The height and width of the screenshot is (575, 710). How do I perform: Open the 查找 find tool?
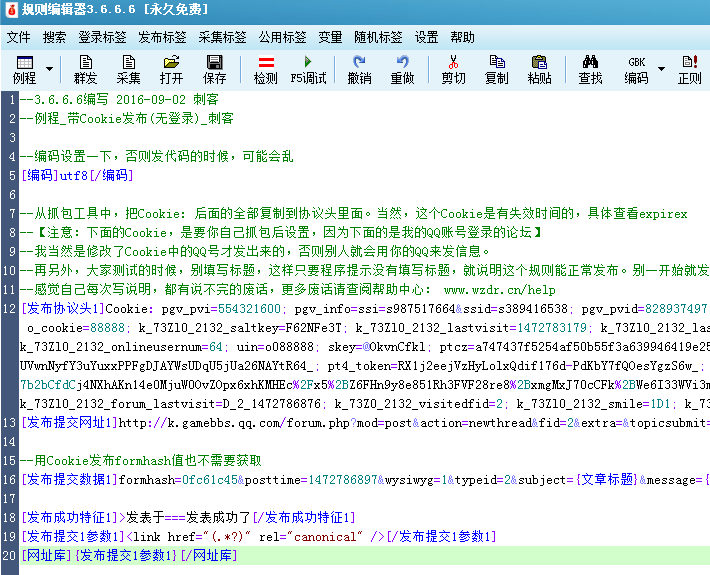coord(590,70)
